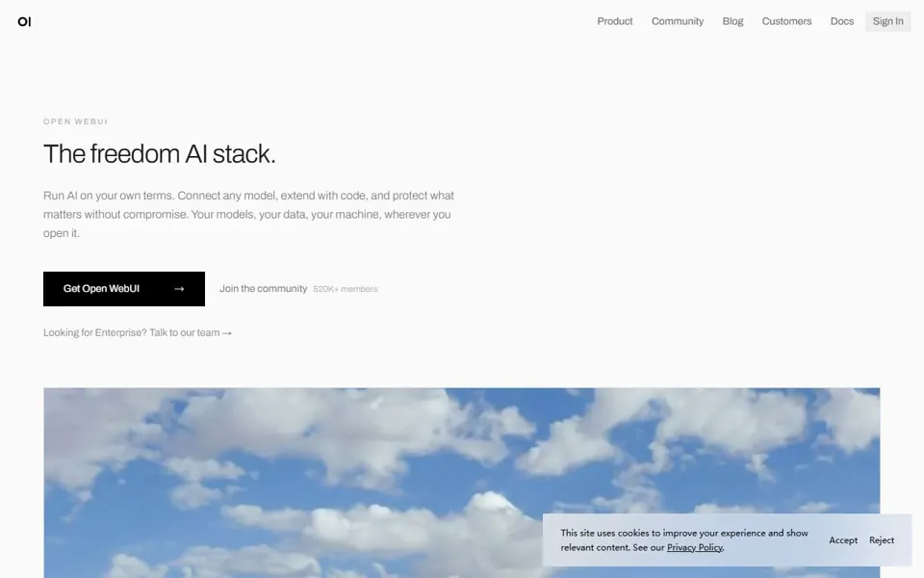This screenshot has height=578, width=924.
Task: Click the OI logo in the header
Action: pos(24,22)
